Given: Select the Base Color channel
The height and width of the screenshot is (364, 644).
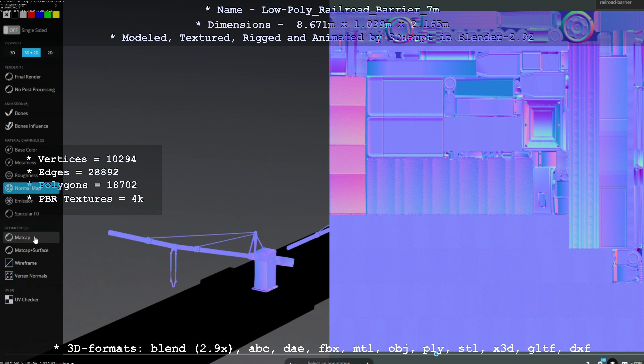Looking at the screenshot, I should 26,150.
